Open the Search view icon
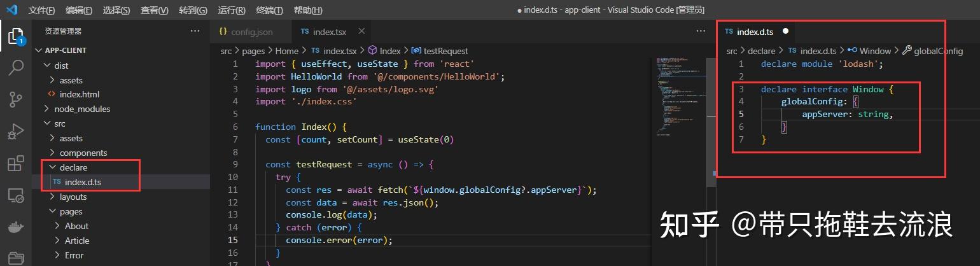The width and height of the screenshot is (980, 266). [x=16, y=67]
